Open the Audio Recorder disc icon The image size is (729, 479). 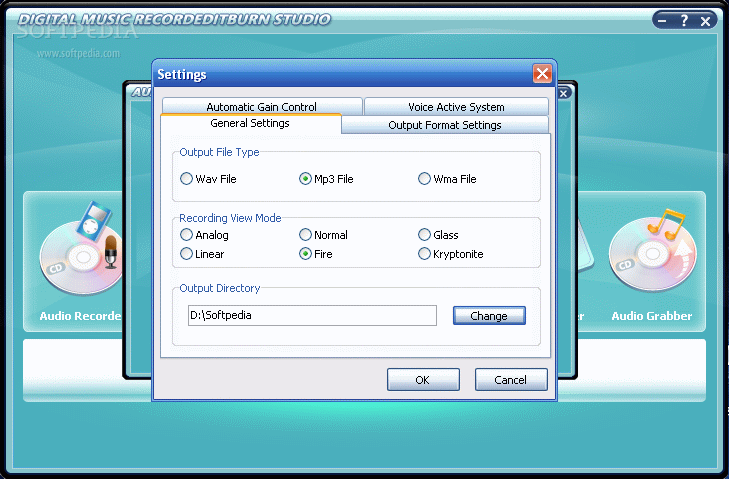(x=80, y=249)
